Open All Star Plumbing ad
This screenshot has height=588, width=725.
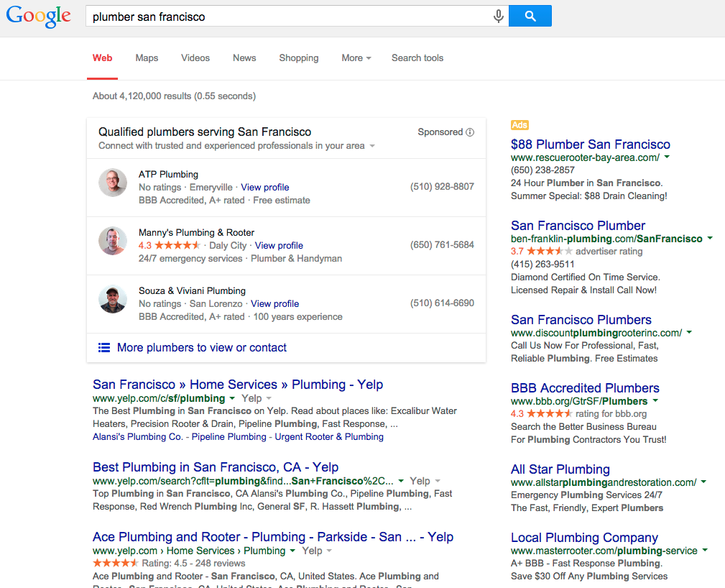[560, 469]
